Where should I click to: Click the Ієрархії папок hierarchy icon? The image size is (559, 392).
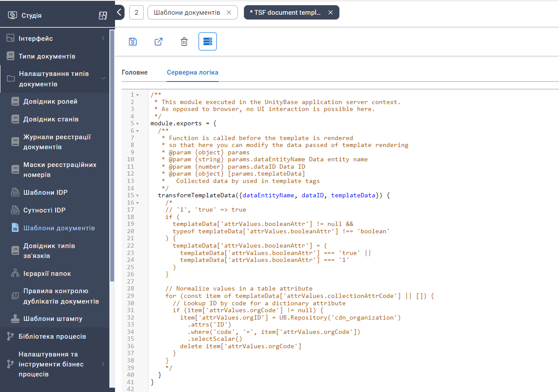[x=15, y=274]
